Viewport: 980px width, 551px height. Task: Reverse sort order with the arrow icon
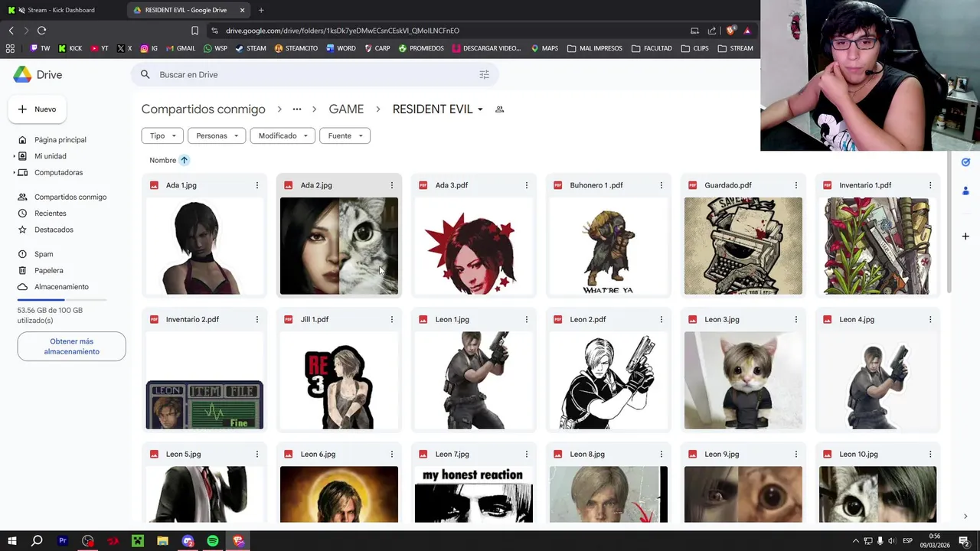click(185, 160)
